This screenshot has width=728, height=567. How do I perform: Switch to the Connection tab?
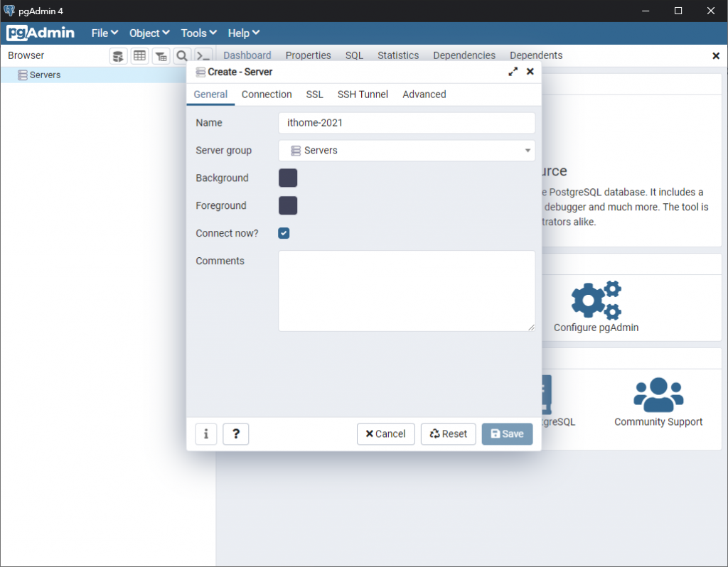[x=267, y=94]
